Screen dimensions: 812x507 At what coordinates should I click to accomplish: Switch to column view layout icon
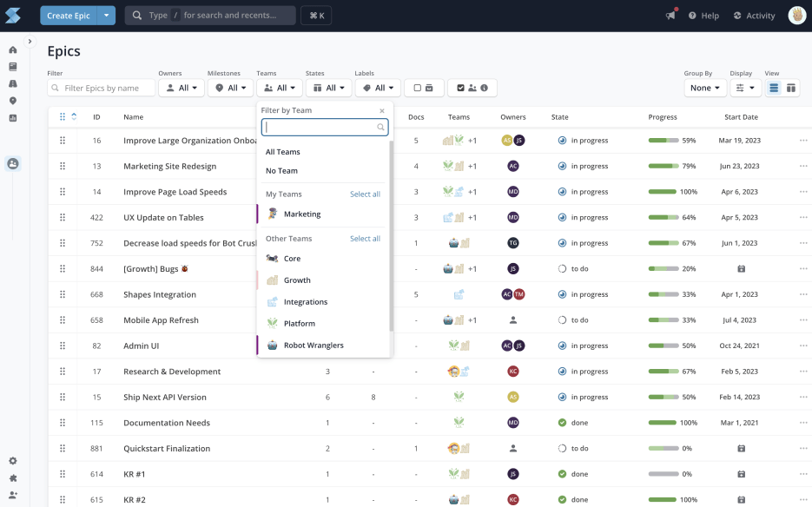[791, 88]
